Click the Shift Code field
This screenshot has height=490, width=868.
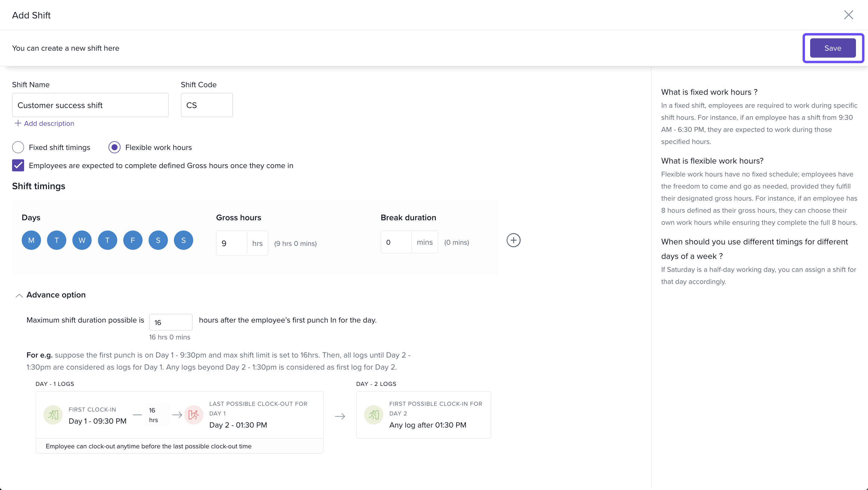pyautogui.click(x=206, y=105)
